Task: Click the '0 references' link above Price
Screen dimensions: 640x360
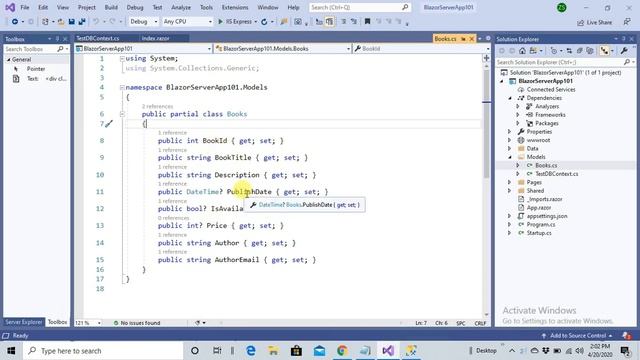Action: pyautogui.click(x=173, y=218)
